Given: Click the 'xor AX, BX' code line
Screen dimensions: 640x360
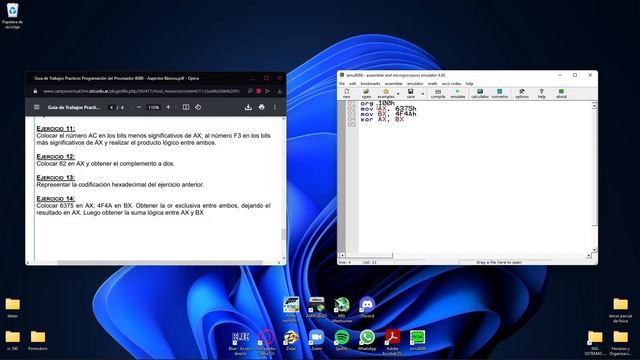Looking at the screenshot, I should (382, 120).
